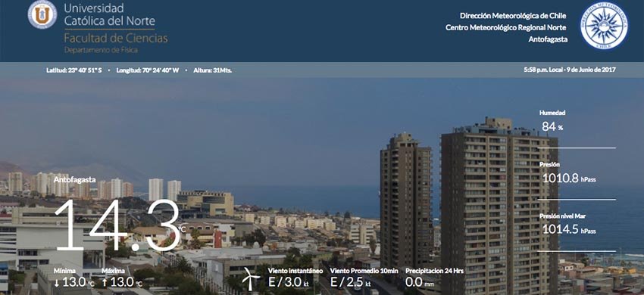Select the Facultad de Ciencias heading

click(x=116, y=39)
